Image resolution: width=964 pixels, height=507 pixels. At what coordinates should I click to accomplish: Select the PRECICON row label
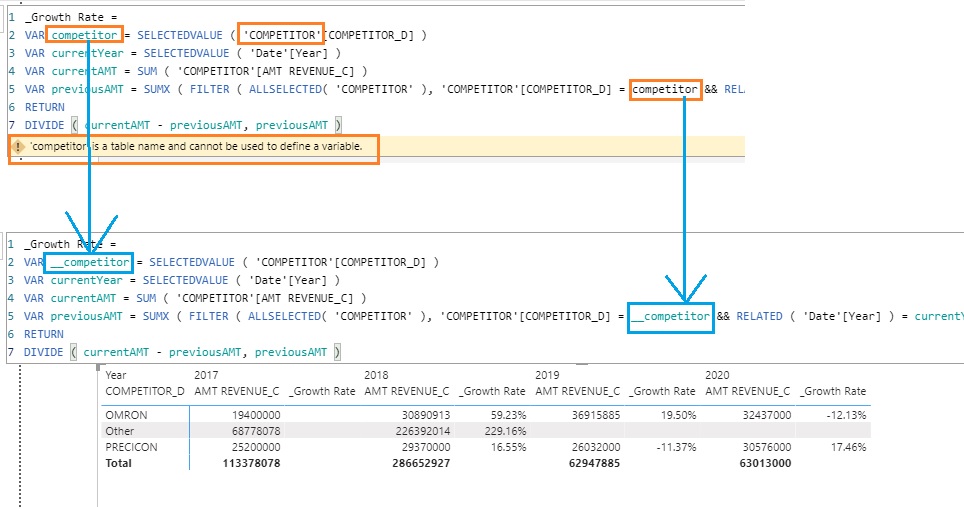pyautogui.click(x=132, y=447)
